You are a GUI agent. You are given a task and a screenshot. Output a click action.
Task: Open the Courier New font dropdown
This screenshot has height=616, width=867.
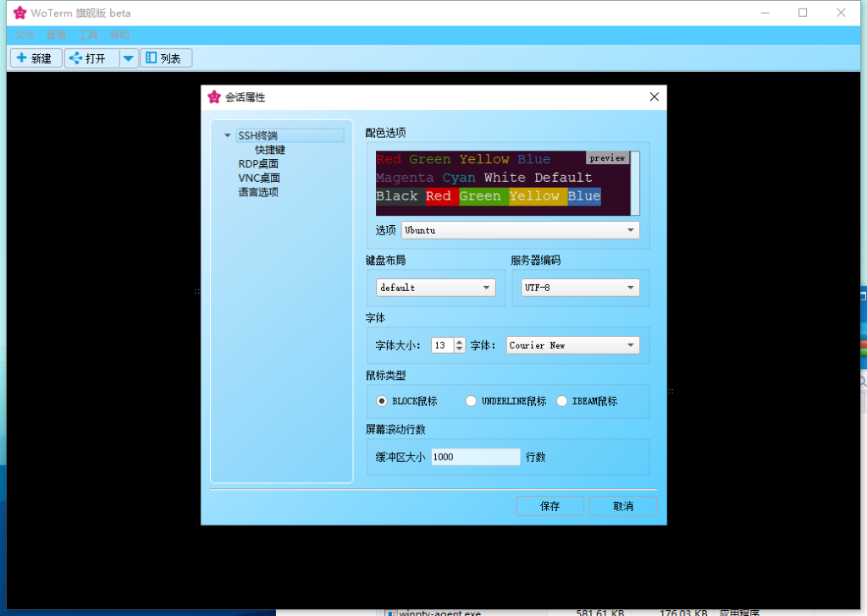(x=573, y=345)
